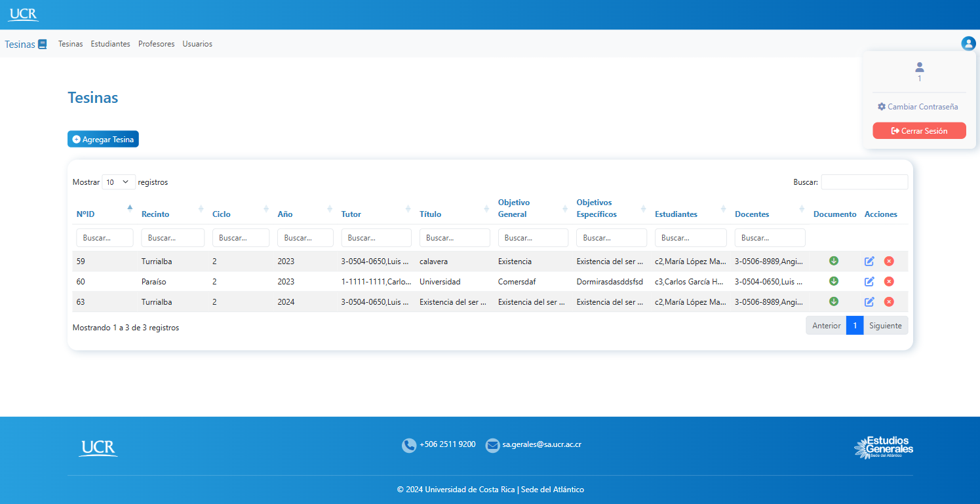Select the 'Universidad' title cell
Image resolution: width=980 pixels, height=504 pixels.
(x=455, y=282)
